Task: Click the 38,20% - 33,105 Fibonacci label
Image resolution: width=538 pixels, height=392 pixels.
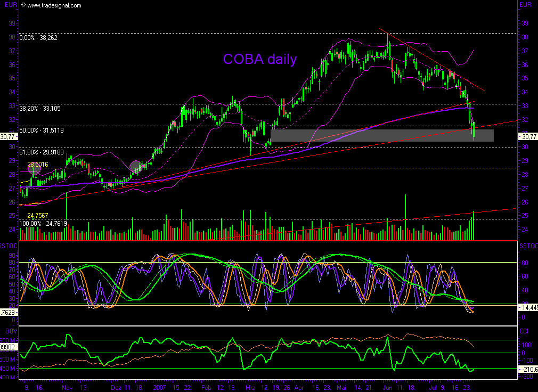Action: coord(40,108)
